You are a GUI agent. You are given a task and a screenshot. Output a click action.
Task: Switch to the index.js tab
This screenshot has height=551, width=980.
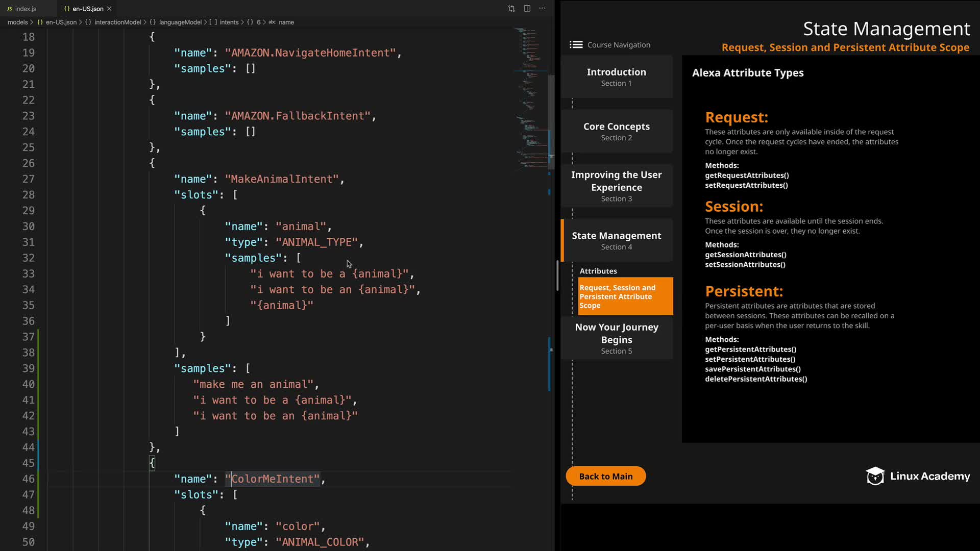pyautogui.click(x=26, y=9)
